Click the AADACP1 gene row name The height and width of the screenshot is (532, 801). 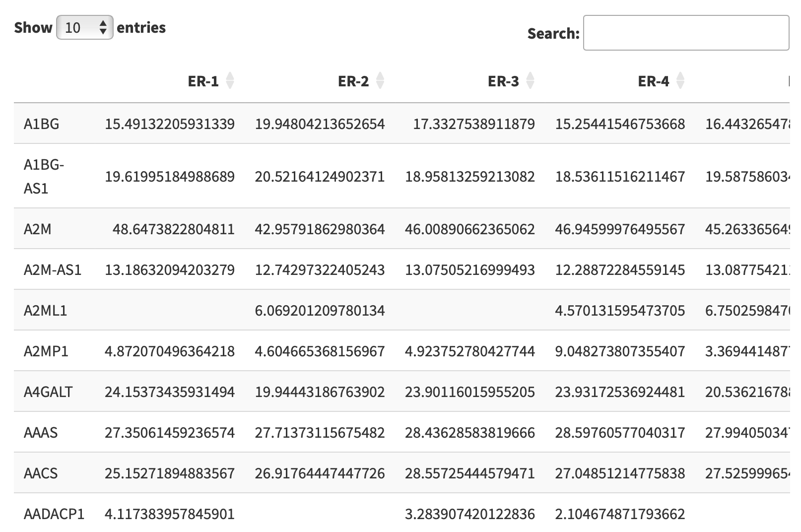pyautogui.click(x=54, y=514)
